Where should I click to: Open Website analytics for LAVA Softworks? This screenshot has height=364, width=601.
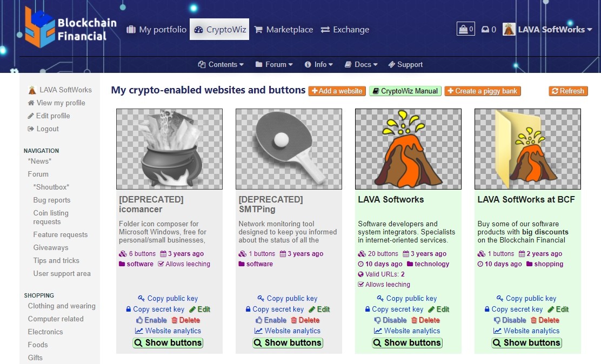pos(408,331)
